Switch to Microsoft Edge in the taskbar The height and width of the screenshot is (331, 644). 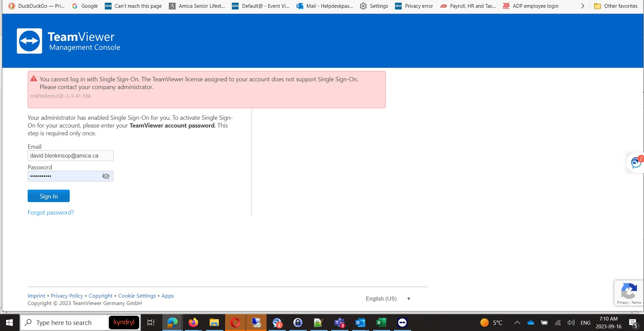173,323
